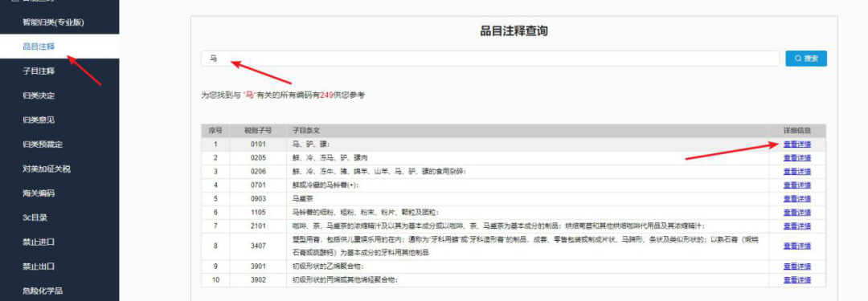The image size is (868, 301).
Task: Open the 对美加征关税 page
Action: [x=46, y=169]
